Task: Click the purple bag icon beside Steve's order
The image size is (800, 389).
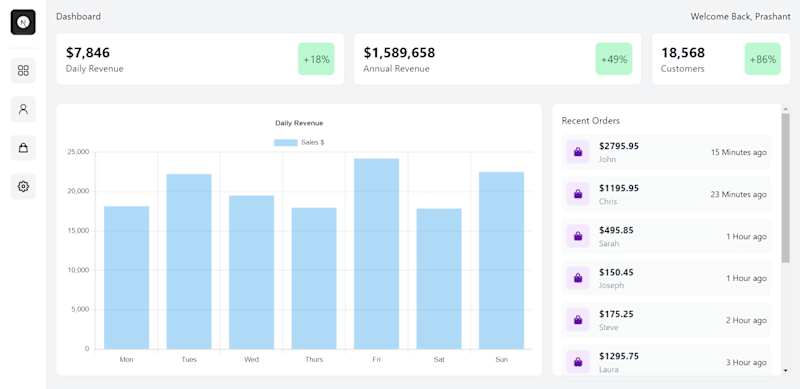Action: [578, 320]
